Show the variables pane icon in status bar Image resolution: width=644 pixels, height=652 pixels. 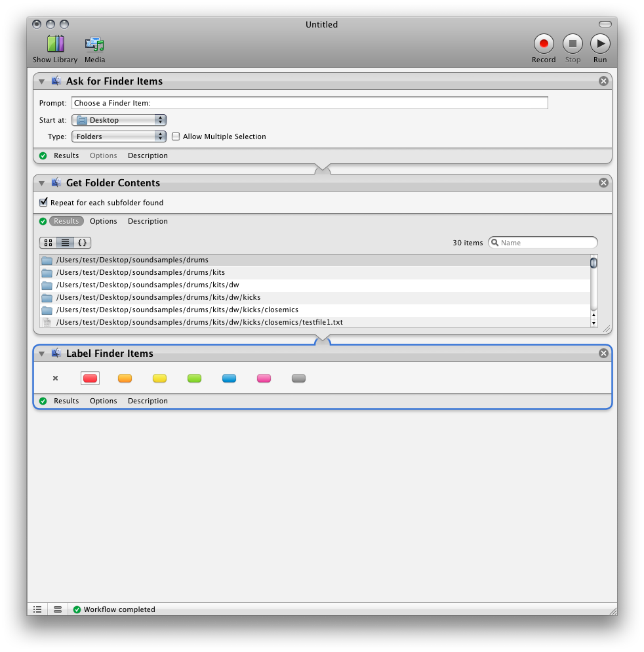pos(58,609)
